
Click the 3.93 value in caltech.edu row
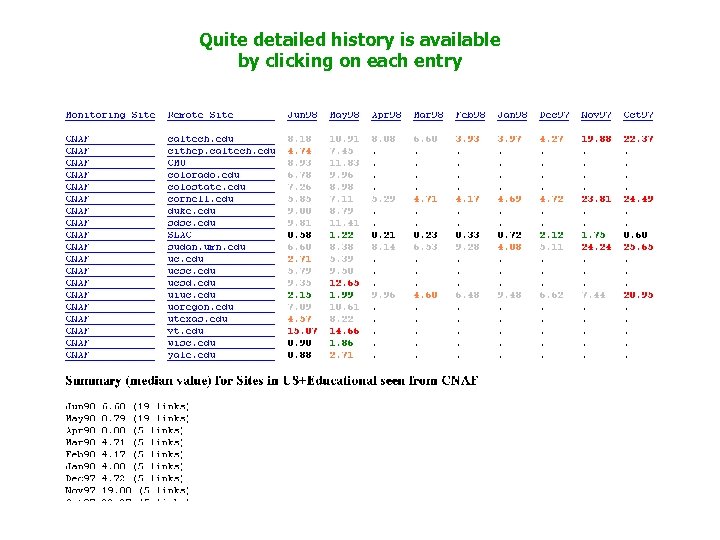(467, 139)
